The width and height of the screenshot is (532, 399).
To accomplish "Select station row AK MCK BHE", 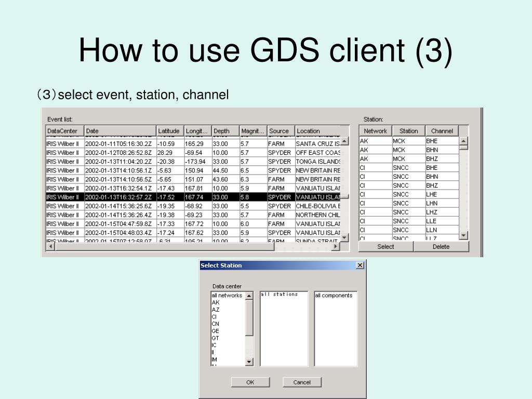I will point(409,141).
